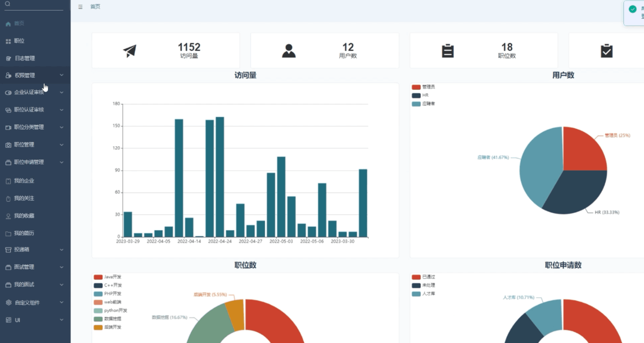The image size is (644, 343).
Task: Expand 我的面试 with its chevron arrow
Action: [62, 285]
